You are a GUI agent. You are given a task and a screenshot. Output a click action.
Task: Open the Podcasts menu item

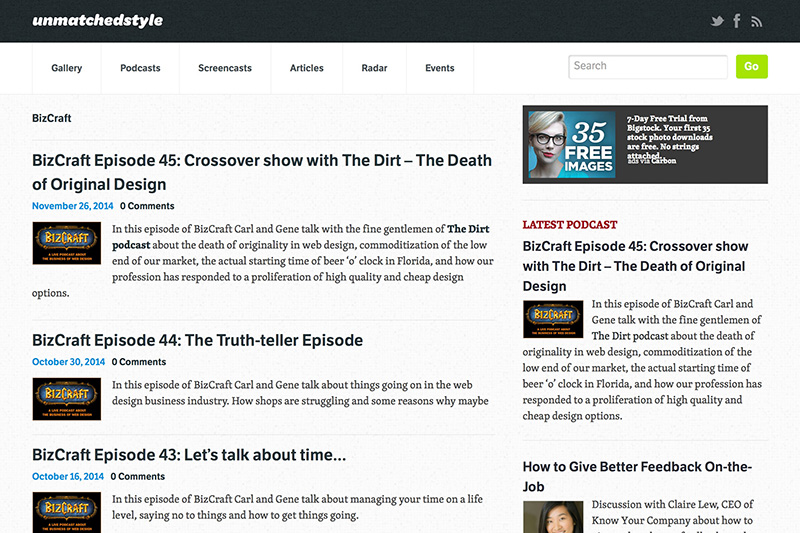140,68
